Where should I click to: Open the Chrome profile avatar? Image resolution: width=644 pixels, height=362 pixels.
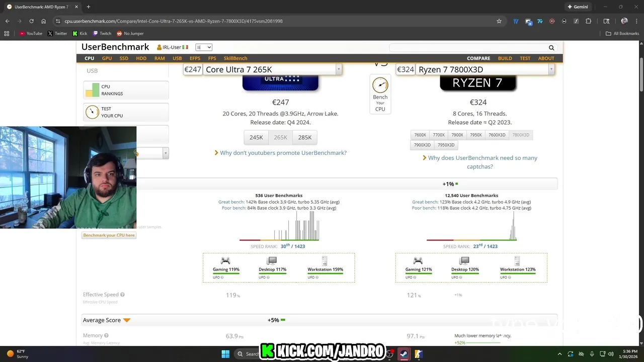(624, 21)
